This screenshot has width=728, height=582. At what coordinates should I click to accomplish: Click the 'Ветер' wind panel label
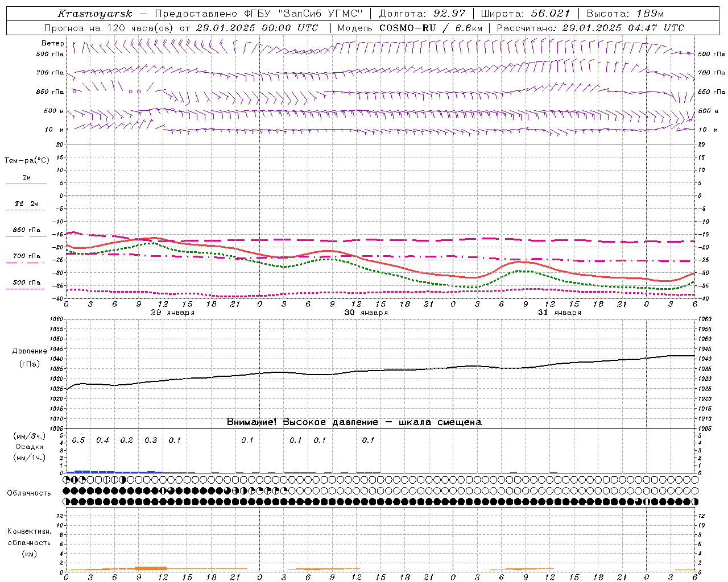click(x=53, y=43)
